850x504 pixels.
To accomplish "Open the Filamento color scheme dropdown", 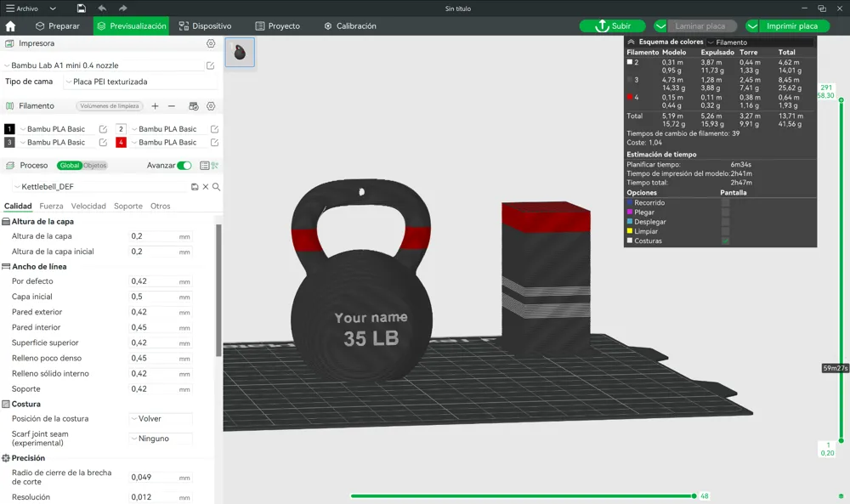I will pyautogui.click(x=760, y=42).
